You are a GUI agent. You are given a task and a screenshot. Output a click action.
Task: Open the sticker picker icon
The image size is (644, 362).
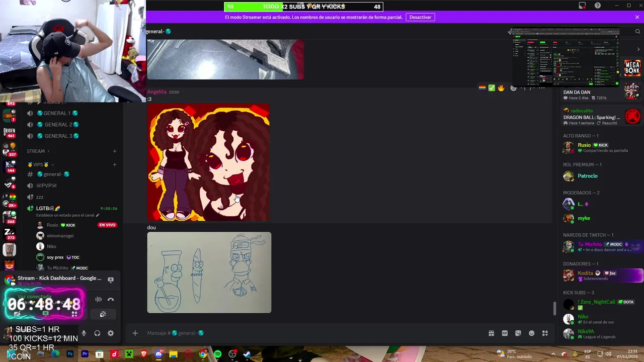[518, 333]
